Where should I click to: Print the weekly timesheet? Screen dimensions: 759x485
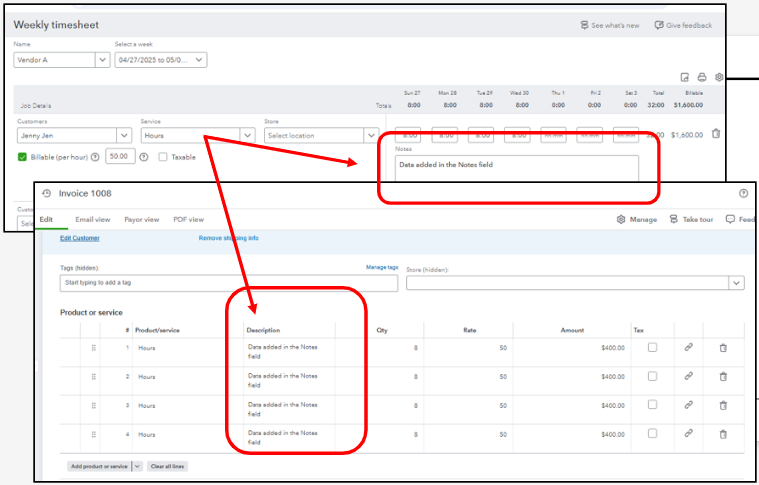click(x=702, y=77)
